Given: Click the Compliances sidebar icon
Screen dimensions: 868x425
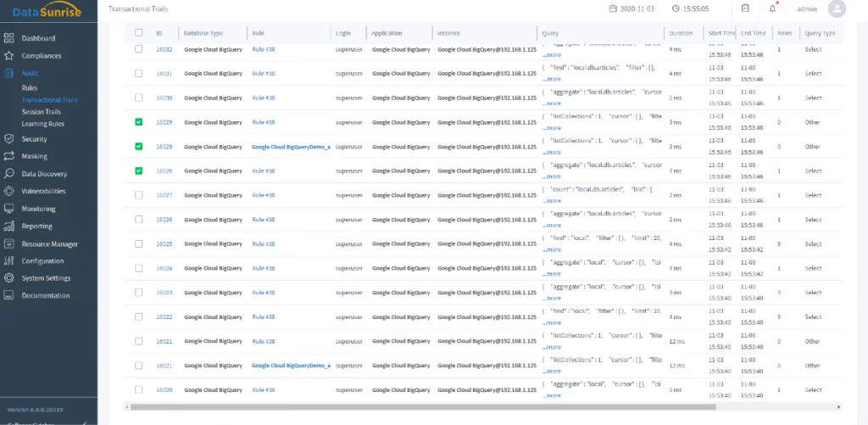Looking at the screenshot, I should click(8, 56).
